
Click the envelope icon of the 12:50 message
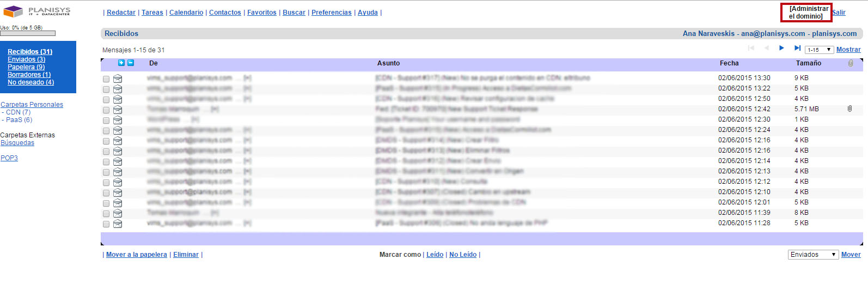coord(118,99)
